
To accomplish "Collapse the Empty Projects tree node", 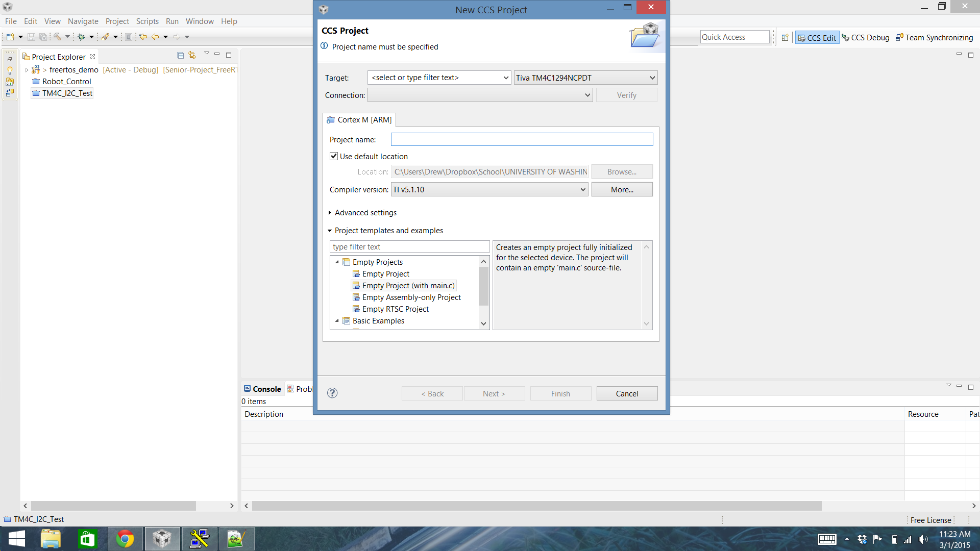I will (337, 262).
